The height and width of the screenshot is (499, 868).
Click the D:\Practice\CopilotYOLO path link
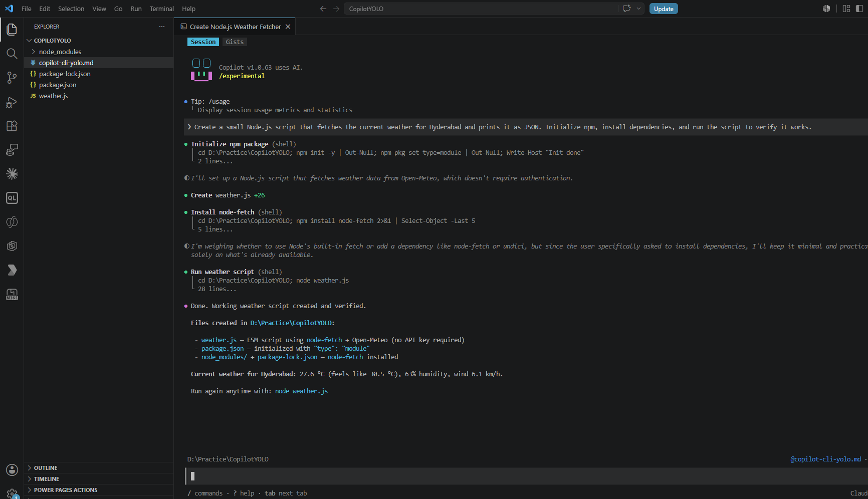tap(291, 323)
